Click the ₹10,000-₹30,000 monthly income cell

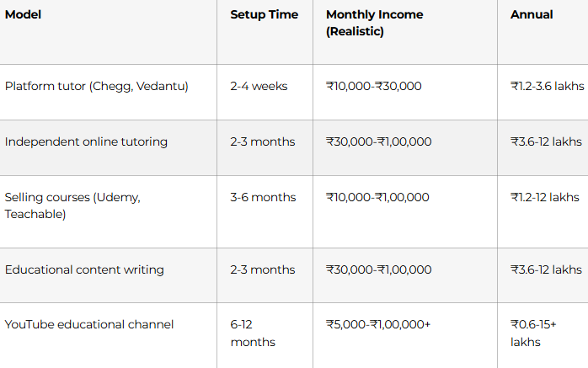click(374, 86)
